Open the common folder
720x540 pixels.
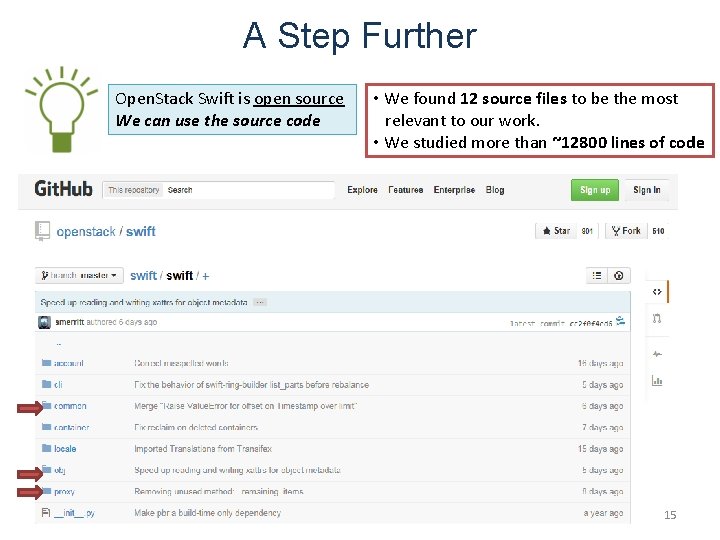70,406
